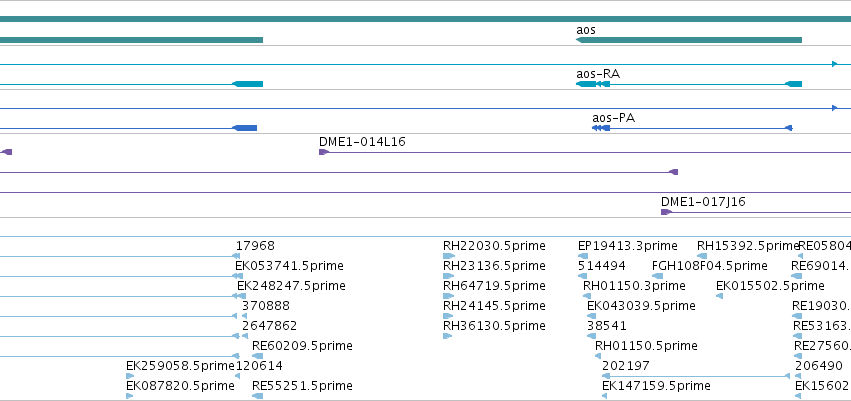Click the long teal bar spanning the top
Image resolution: width=851 pixels, height=401 pixels.
pos(426,20)
